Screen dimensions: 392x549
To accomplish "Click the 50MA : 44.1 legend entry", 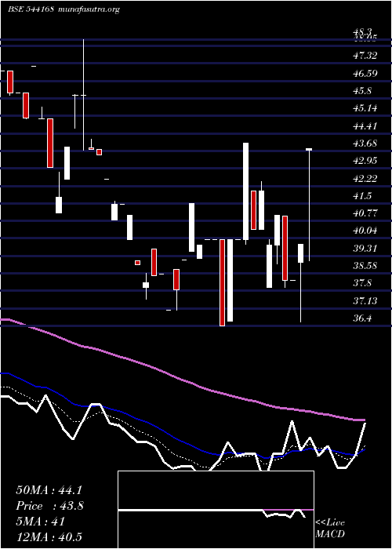I will click(x=49, y=490).
